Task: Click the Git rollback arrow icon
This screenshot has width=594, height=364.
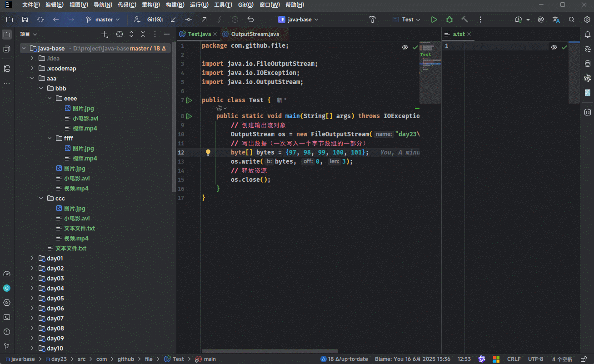Action: [250, 20]
